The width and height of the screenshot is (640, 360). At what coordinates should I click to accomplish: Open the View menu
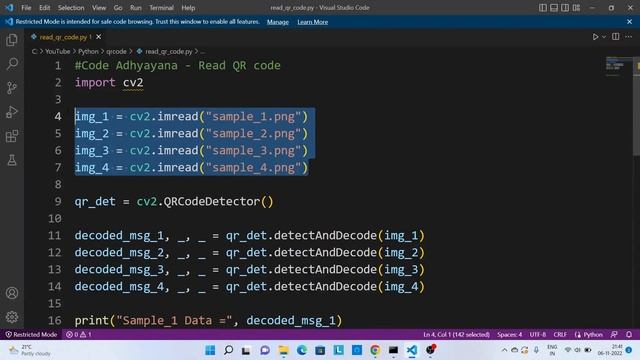tap(99, 8)
